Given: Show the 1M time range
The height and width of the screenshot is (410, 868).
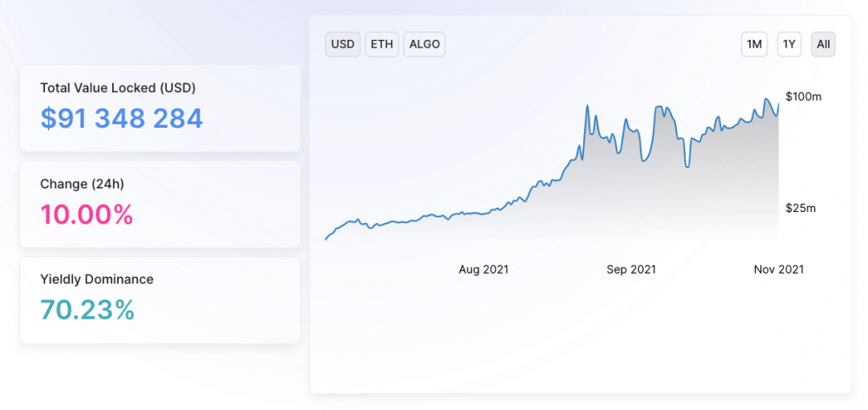Looking at the screenshot, I should (x=754, y=44).
